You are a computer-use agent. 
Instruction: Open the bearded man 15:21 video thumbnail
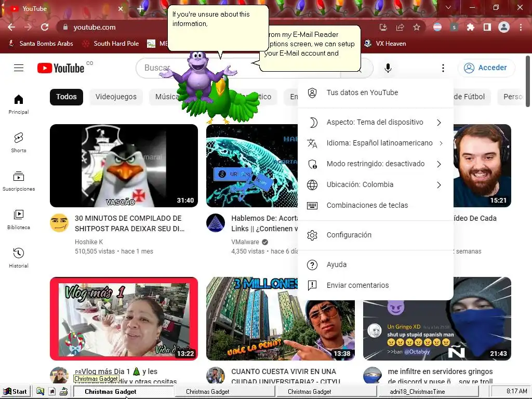click(482, 166)
